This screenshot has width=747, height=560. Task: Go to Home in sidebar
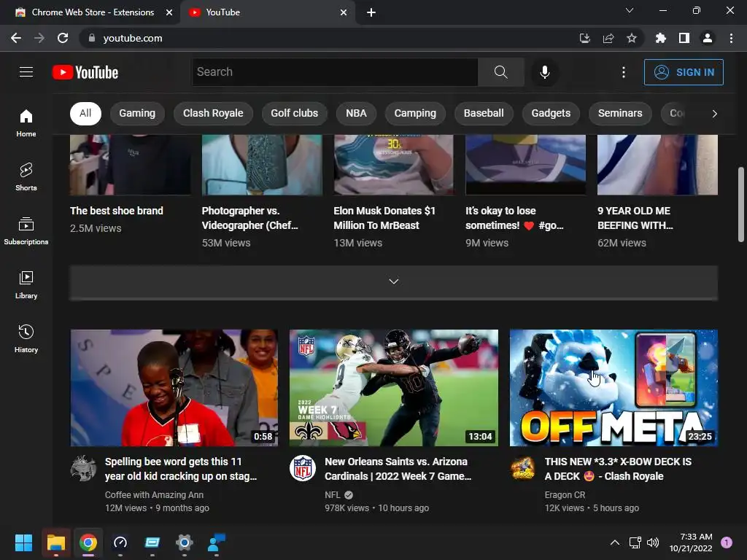(26, 122)
